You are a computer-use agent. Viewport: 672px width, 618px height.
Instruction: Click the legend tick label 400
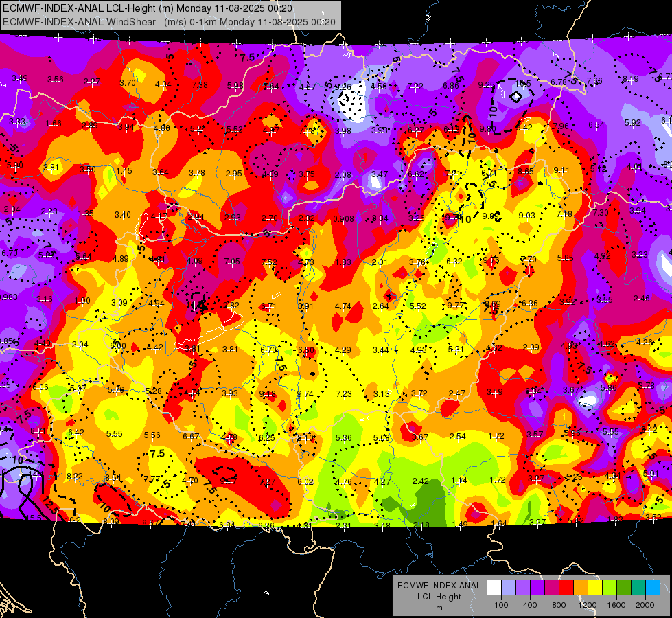pyautogui.click(x=530, y=605)
